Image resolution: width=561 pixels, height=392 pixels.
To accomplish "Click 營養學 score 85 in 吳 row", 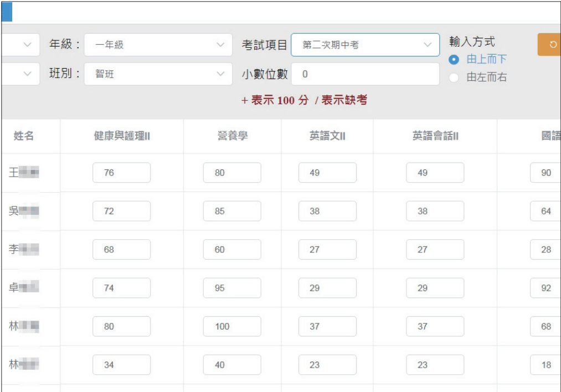I will tap(232, 211).
